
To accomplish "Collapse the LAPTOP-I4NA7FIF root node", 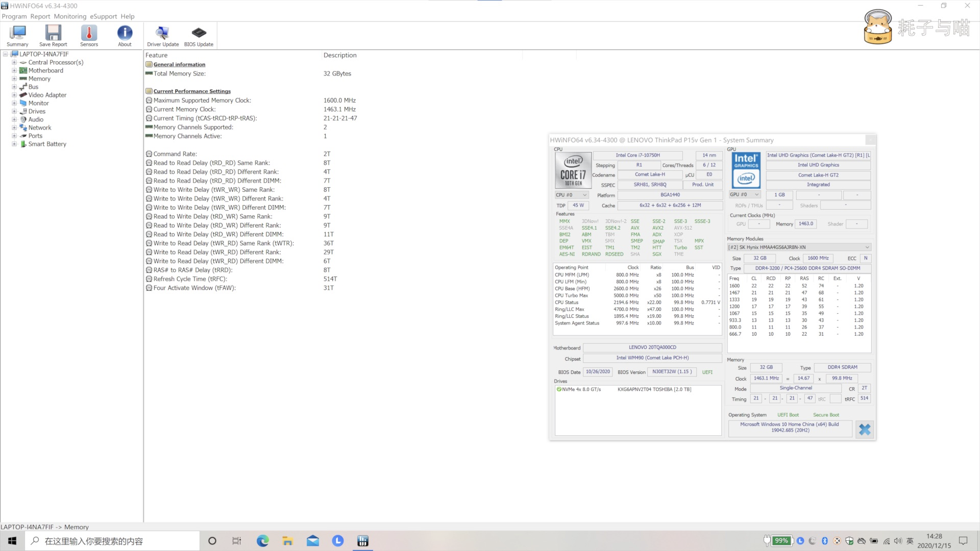I will pyautogui.click(x=6, y=54).
